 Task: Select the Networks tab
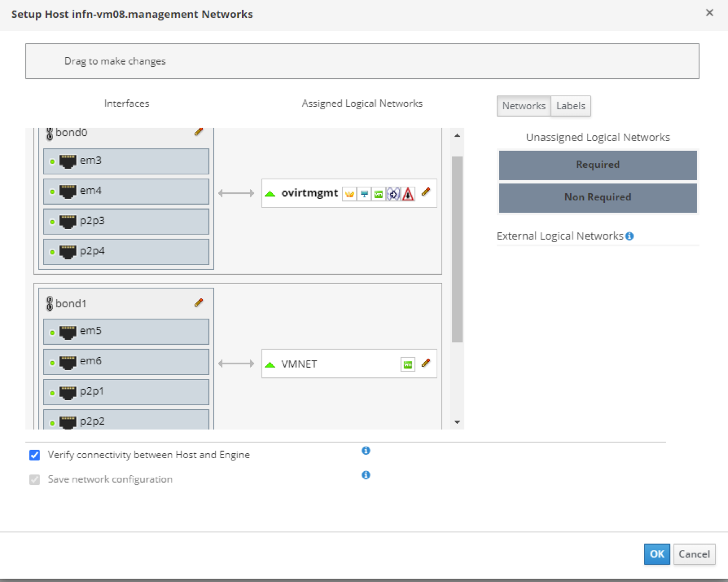[523, 106]
